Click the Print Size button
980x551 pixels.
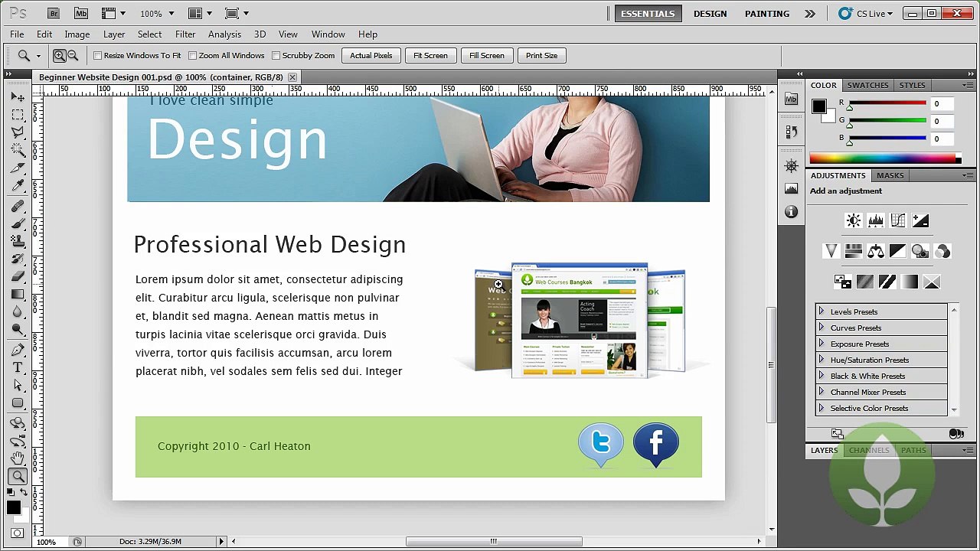point(541,55)
